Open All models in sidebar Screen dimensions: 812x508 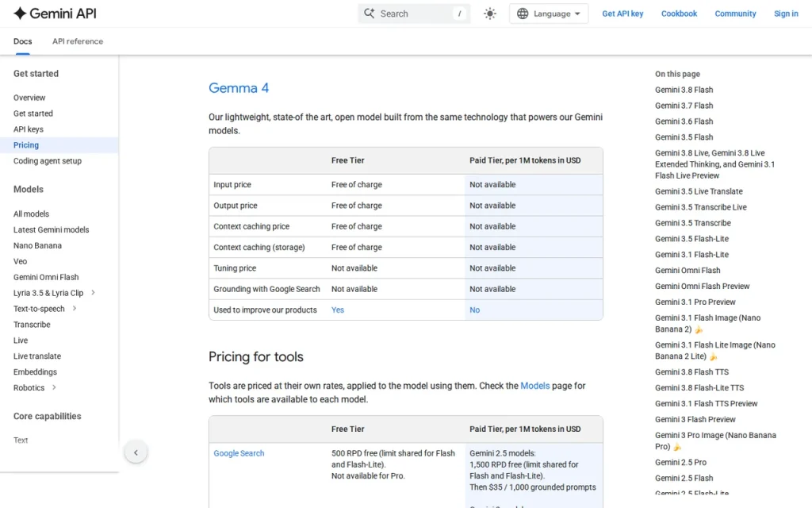coord(31,214)
